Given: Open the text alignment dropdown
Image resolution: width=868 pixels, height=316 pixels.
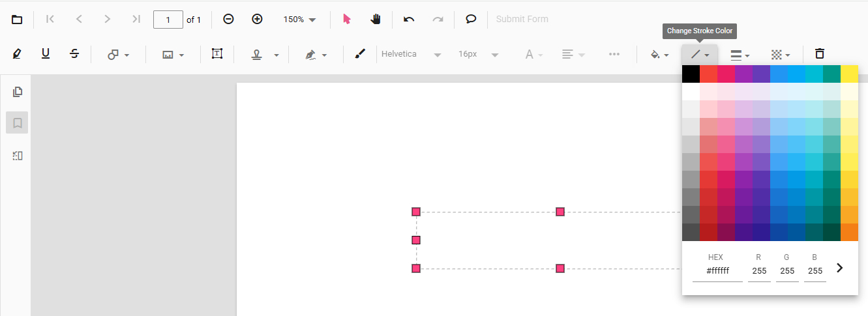Looking at the screenshot, I should coord(573,55).
